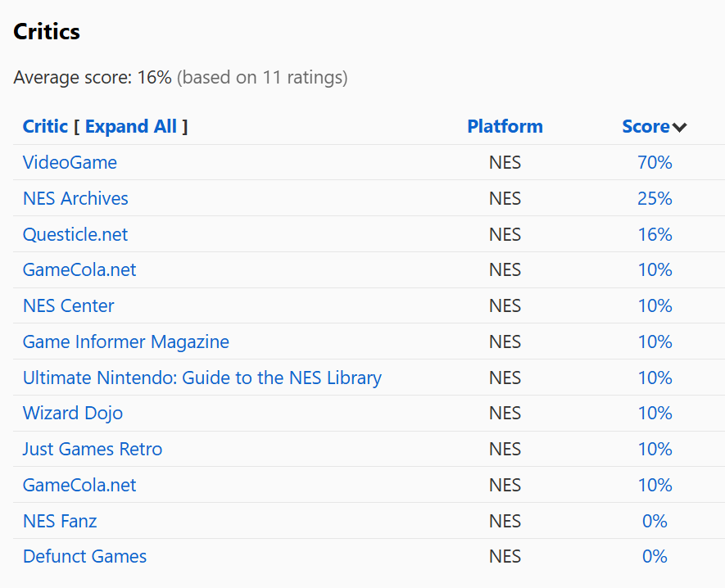725x588 pixels.
Task: Click the Score column header text
Action: pos(646,126)
